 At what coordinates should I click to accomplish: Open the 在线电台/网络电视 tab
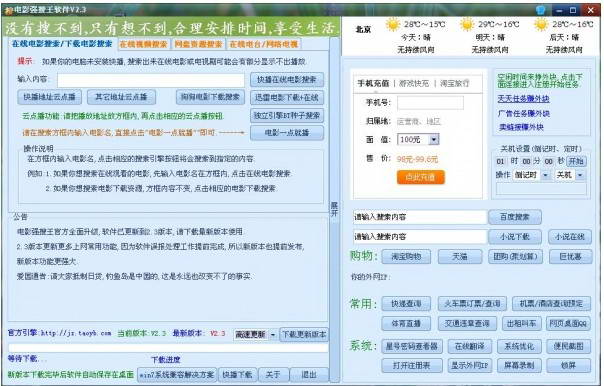(264, 44)
